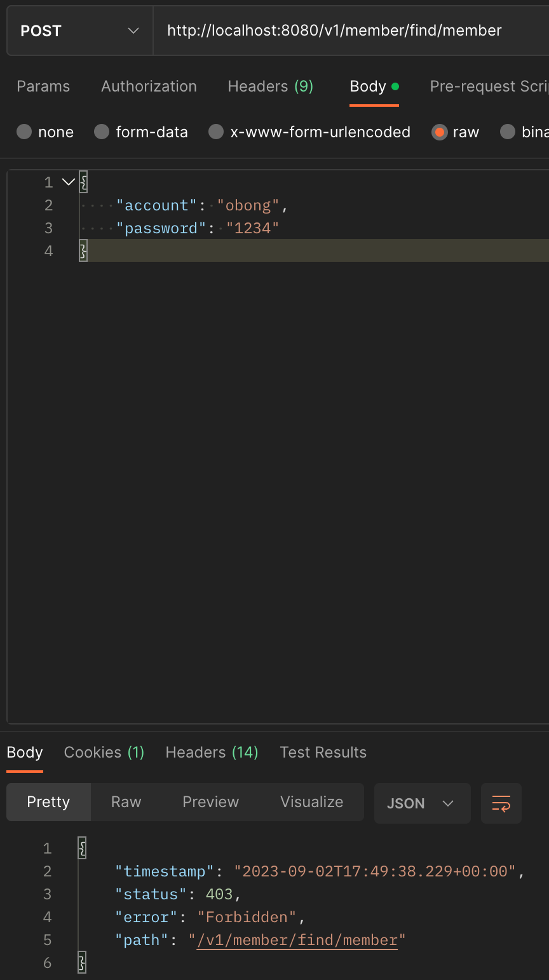The width and height of the screenshot is (549, 980).
Task: Select the binary body type
Action: [x=524, y=132]
